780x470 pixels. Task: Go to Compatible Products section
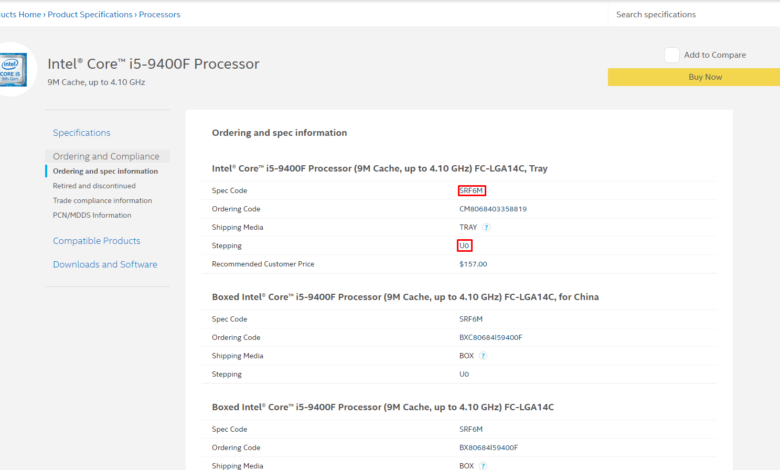point(97,241)
